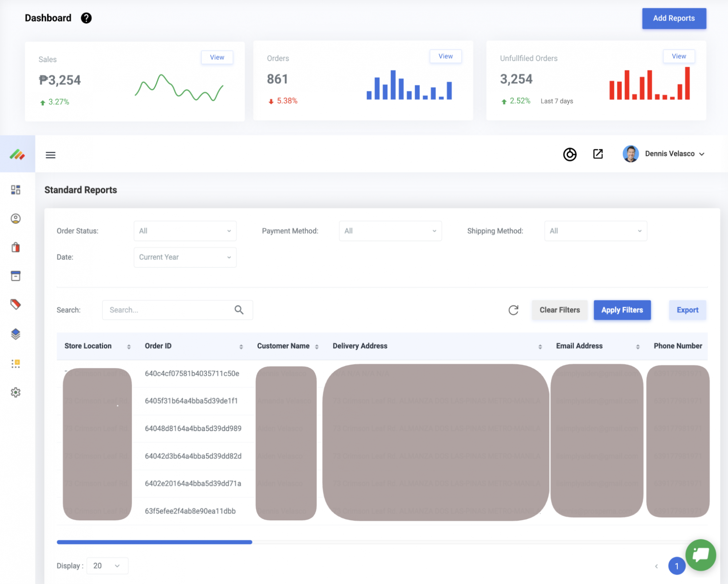Open the Date Current Year dropdown
728x584 pixels.
coord(185,257)
